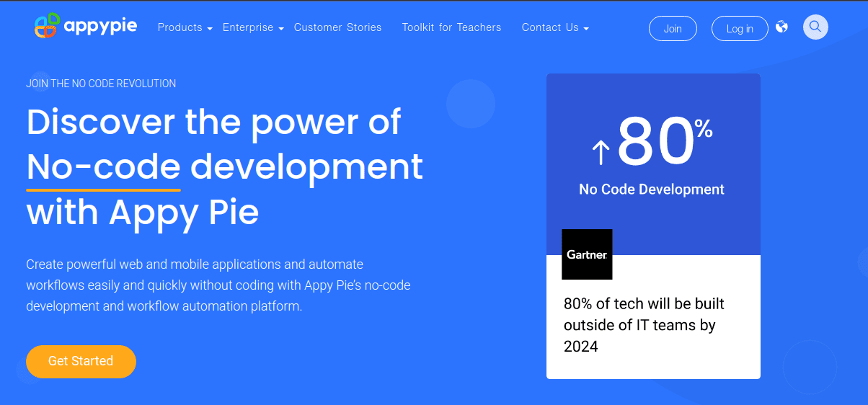Click the orange Get Started button
Viewport: 868px width, 405px height.
point(81,361)
